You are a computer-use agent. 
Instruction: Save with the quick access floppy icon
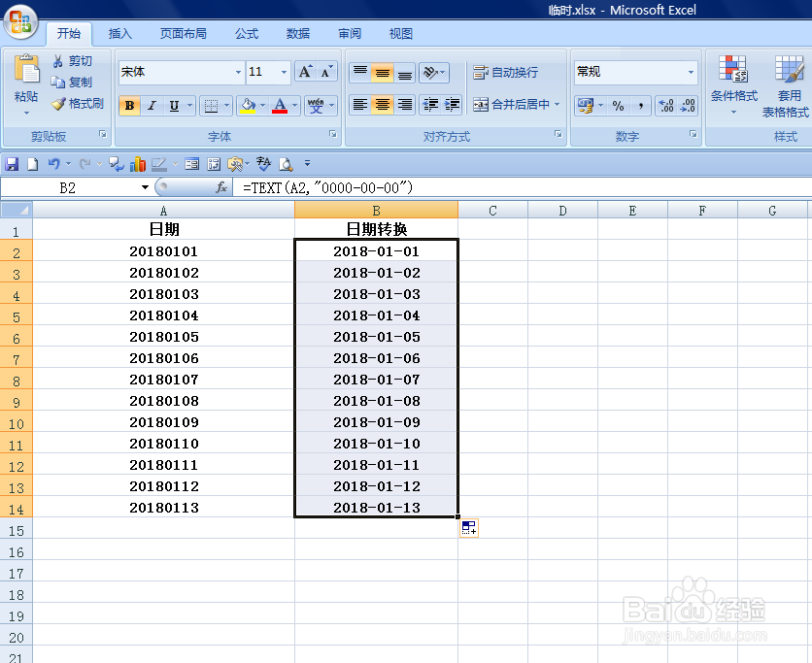(x=12, y=164)
